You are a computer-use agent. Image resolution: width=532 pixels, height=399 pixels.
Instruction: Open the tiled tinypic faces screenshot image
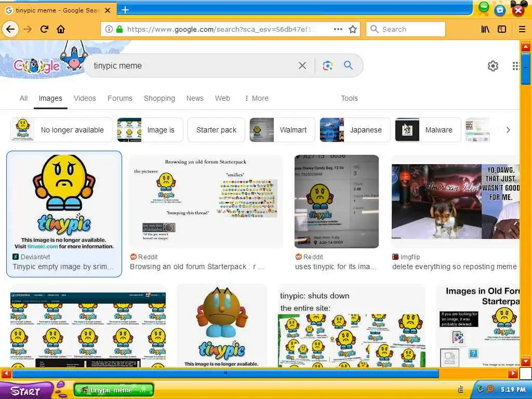(x=88, y=330)
